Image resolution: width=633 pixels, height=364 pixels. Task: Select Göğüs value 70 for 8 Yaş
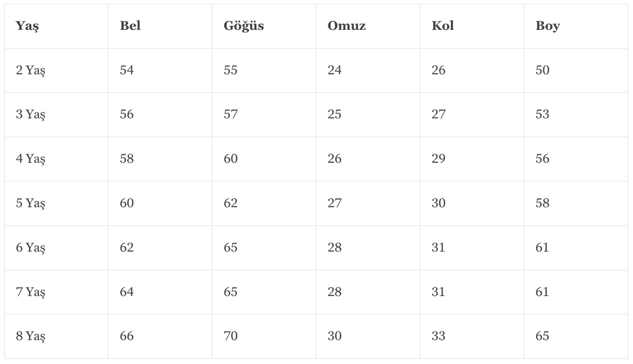point(230,336)
